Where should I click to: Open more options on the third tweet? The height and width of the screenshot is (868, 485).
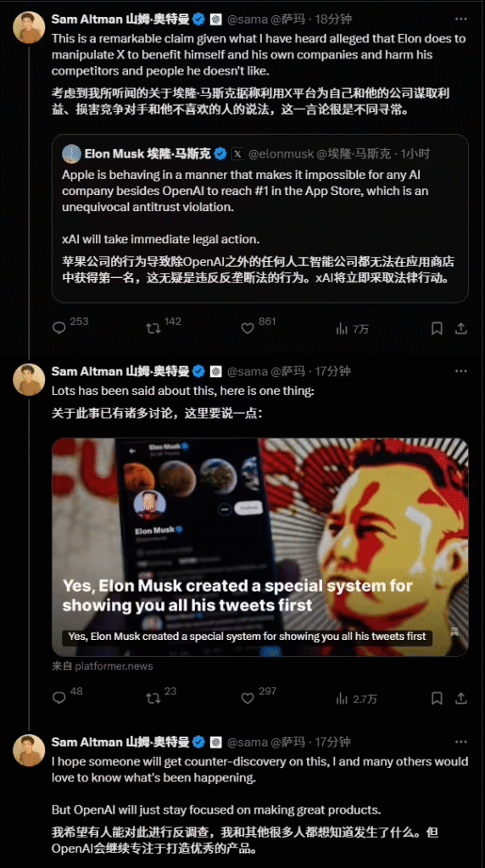(460, 742)
